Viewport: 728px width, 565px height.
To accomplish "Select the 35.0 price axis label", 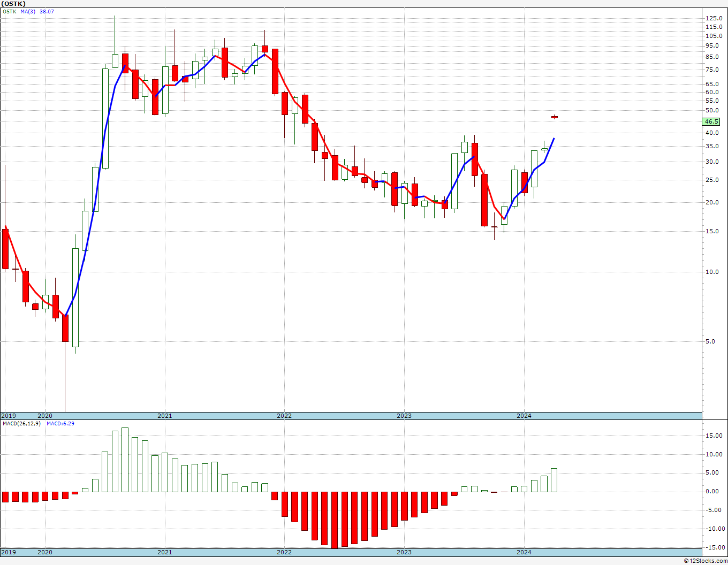I will click(712, 146).
